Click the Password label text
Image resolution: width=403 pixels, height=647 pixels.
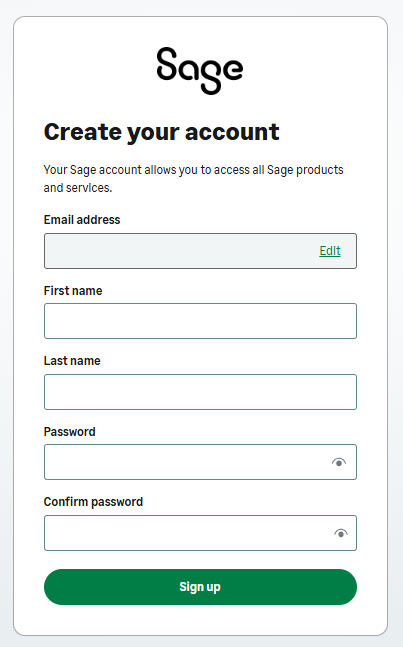click(x=70, y=432)
